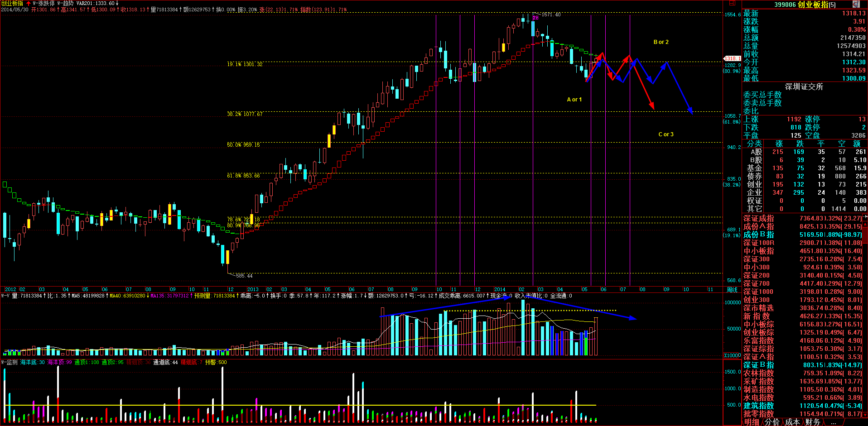Select 建筑指数 in the index list
Image resolution: width=868 pixels, height=426 pixels.
point(758,406)
